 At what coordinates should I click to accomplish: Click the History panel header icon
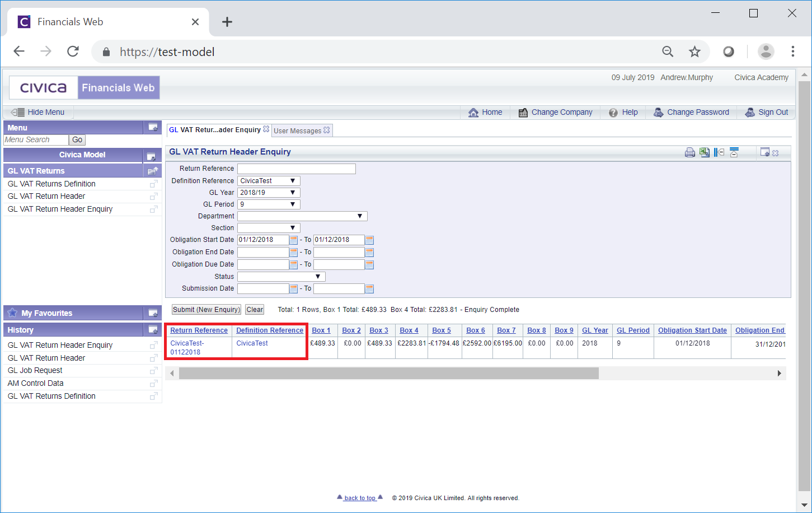point(152,330)
